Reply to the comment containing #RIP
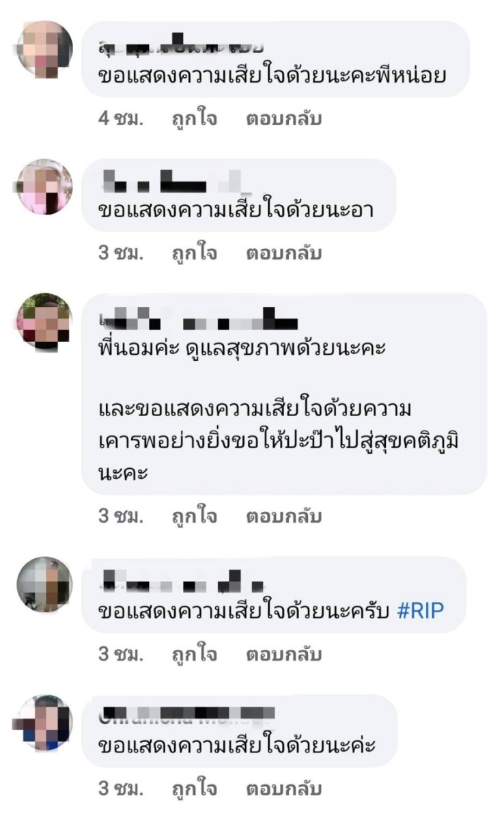The image size is (504, 820). pos(283,655)
